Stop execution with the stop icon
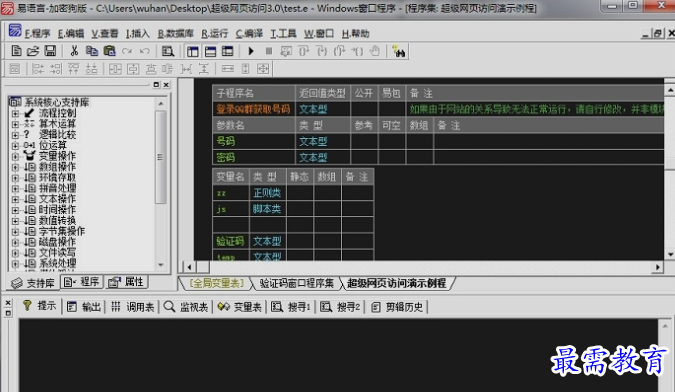 tap(269, 51)
